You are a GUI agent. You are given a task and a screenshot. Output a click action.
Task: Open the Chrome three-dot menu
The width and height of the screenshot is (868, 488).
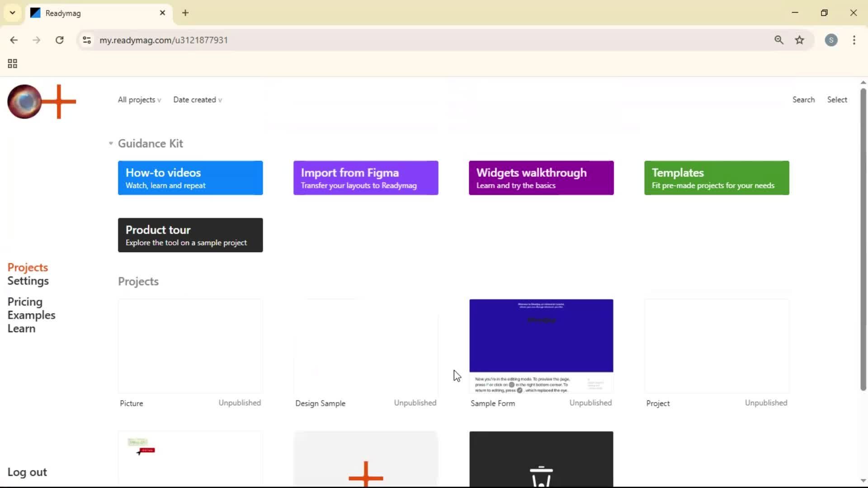point(854,40)
